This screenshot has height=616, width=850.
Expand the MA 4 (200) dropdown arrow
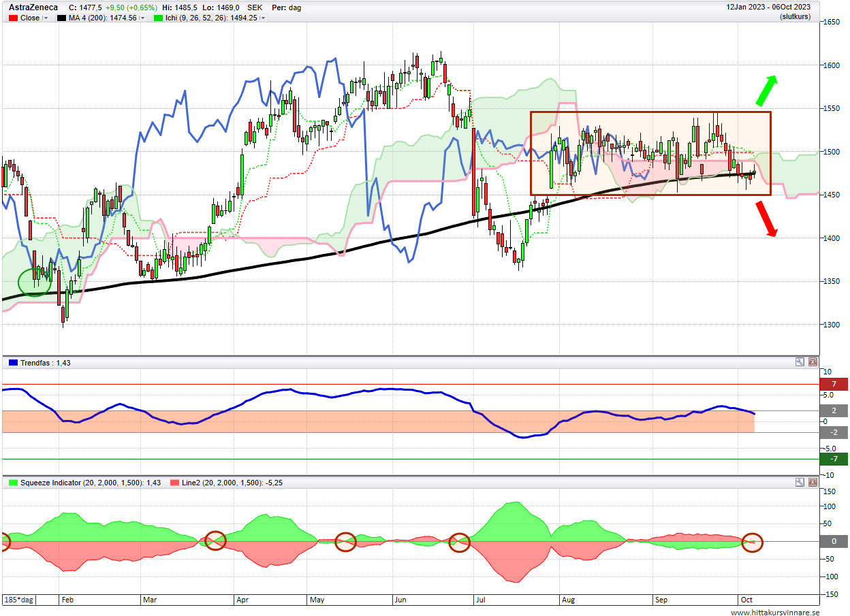pos(142,18)
